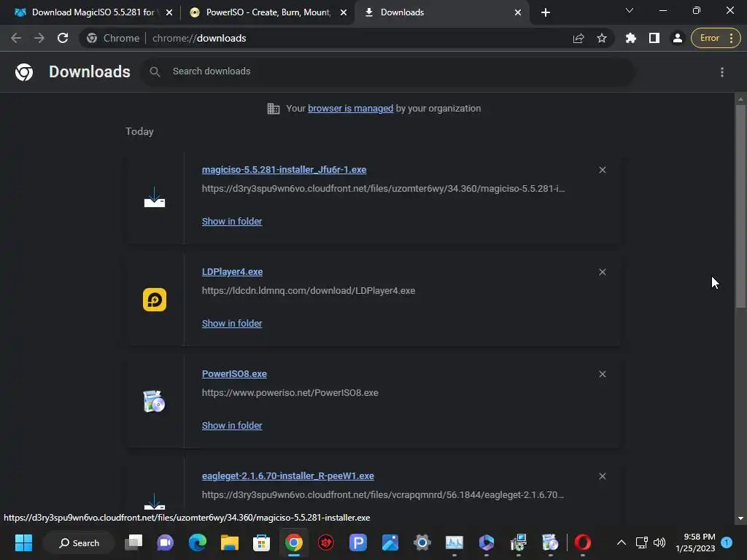The height and width of the screenshot is (560, 747).
Task: Open Task View on the taskbar
Action: point(133,542)
